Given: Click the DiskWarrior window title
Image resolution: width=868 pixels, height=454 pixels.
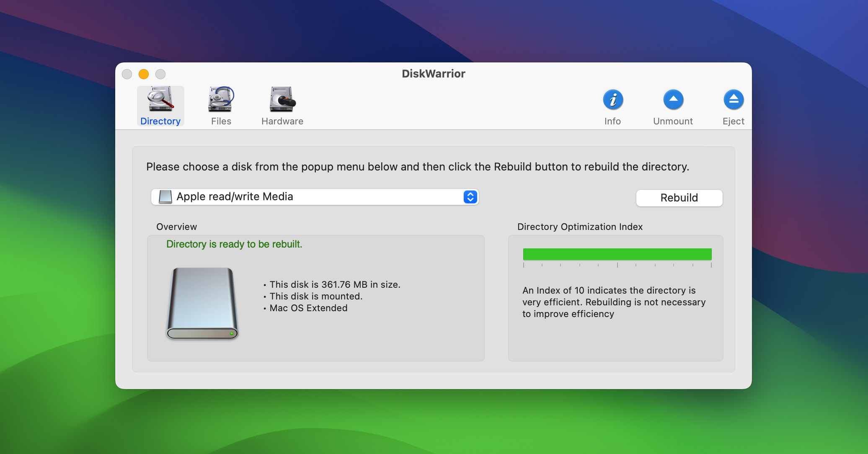Looking at the screenshot, I should [434, 74].
